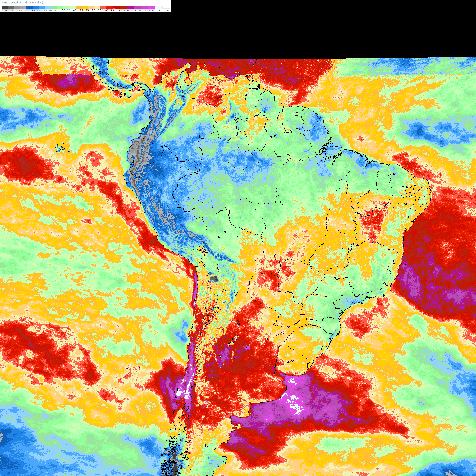Click the 8.0 legend value
This screenshot has height=476, width=476.
tap(100, 10)
